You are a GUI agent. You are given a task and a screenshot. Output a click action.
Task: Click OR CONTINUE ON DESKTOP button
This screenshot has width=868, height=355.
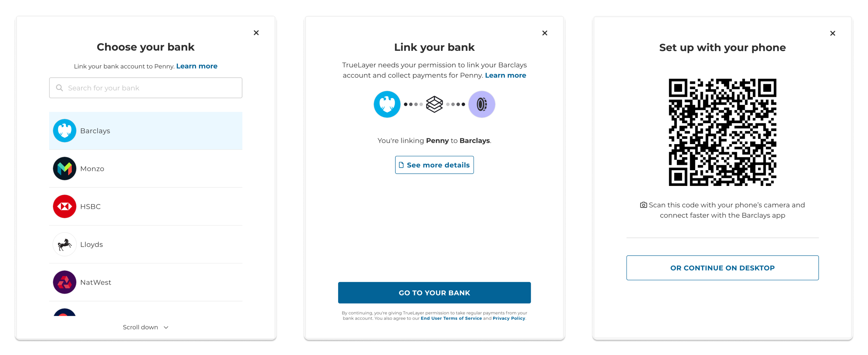click(x=722, y=268)
